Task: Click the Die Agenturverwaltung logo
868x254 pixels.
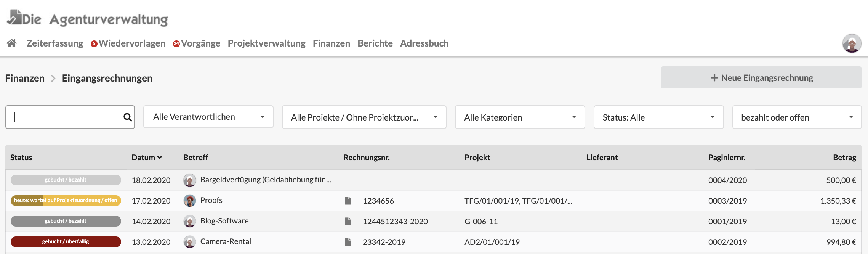Action: [88, 18]
